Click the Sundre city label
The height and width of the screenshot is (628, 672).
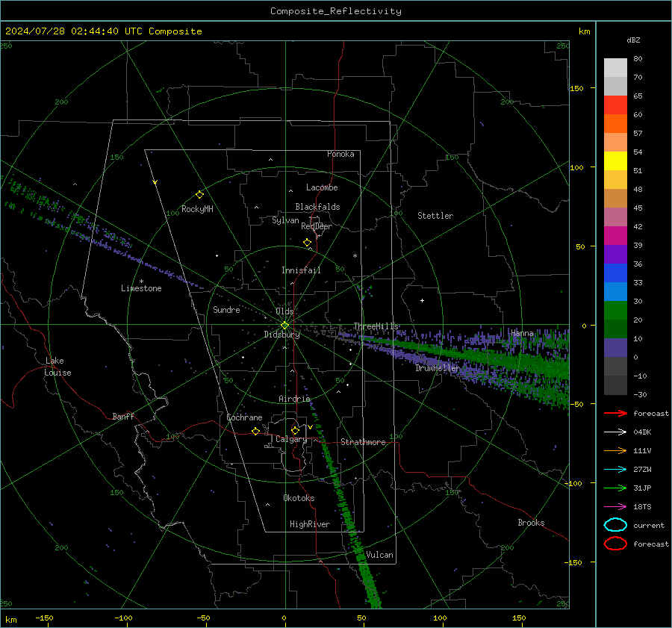pos(226,309)
